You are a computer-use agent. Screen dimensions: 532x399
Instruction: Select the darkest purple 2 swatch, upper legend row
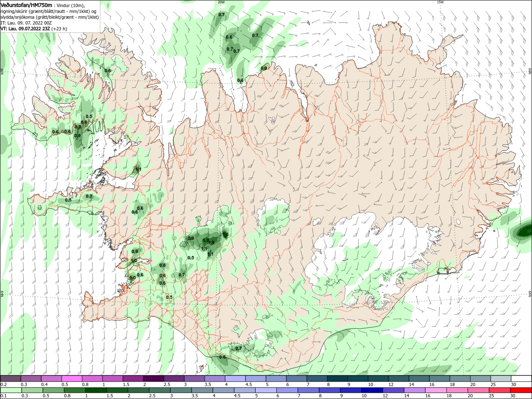point(154,379)
